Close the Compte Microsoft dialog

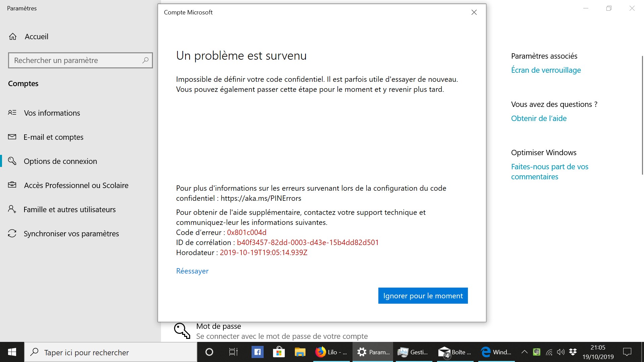[474, 12]
